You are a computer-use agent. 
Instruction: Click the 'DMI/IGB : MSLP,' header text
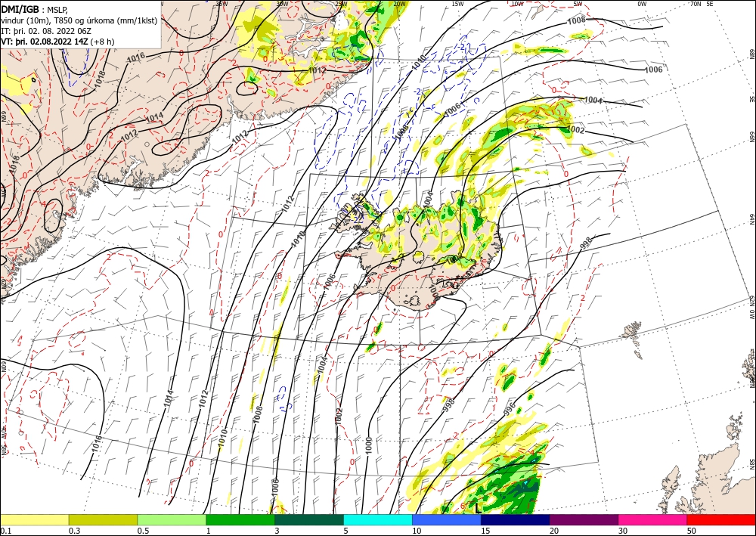pyautogui.click(x=35, y=9)
